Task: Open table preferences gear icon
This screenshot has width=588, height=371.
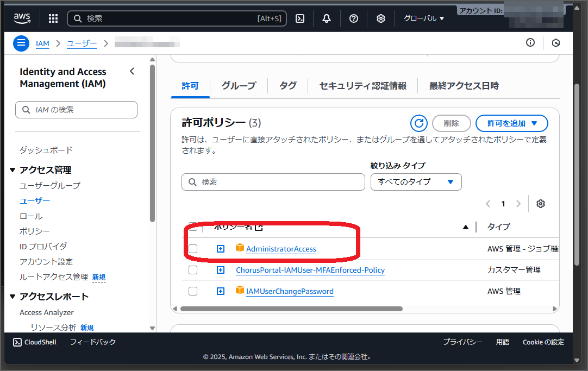Action: coord(540,204)
